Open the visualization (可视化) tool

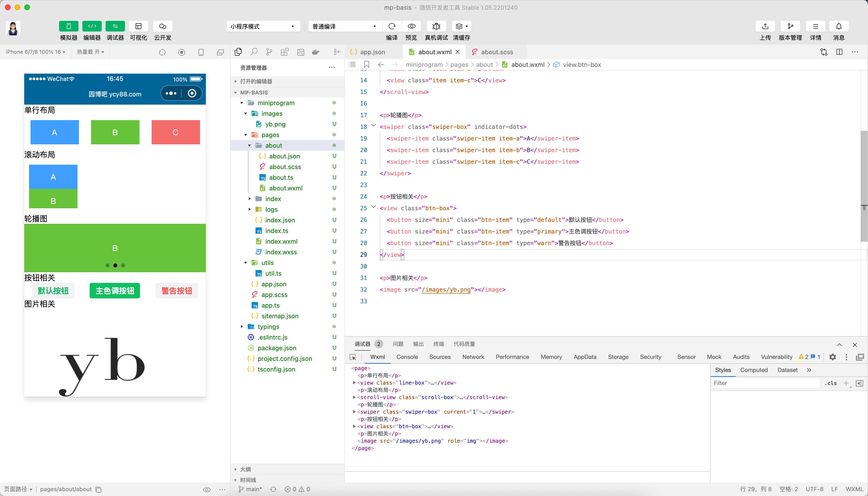click(x=138, y=26)
